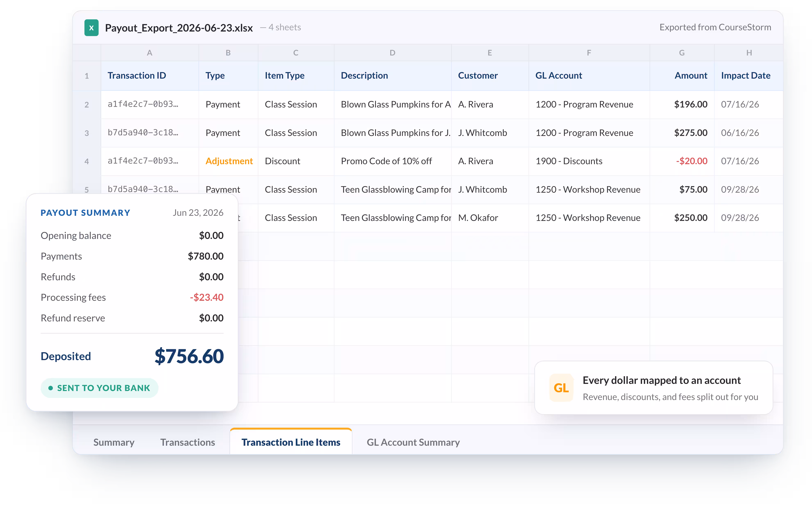Image resolution: width=812 pixels, height=511 pixels.
Task: Select column C header
Action: click(x=296, y=53)
